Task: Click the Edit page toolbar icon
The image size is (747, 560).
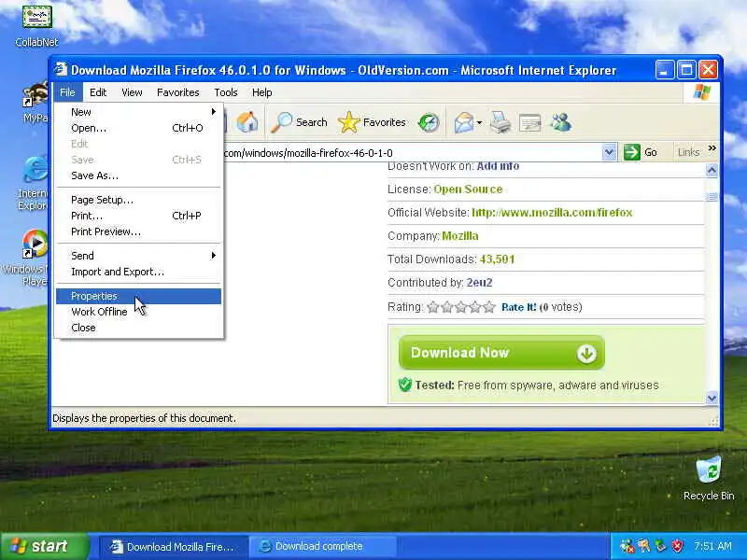Action: 529,123
